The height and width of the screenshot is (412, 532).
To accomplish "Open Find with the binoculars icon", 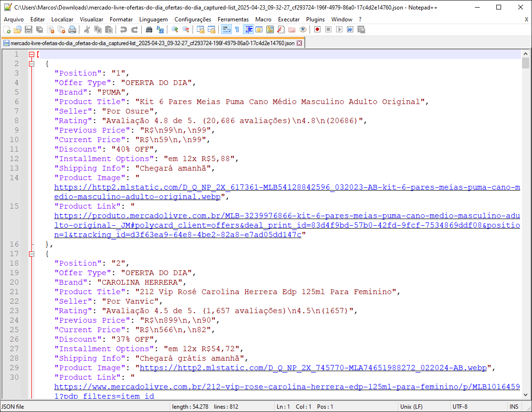I will click(x=149, y=30).
